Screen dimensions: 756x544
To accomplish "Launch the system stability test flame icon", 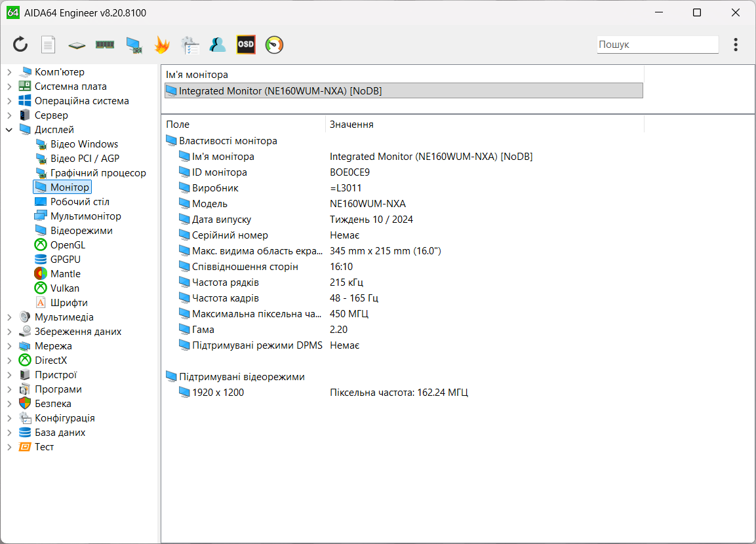I will [162, 45].
